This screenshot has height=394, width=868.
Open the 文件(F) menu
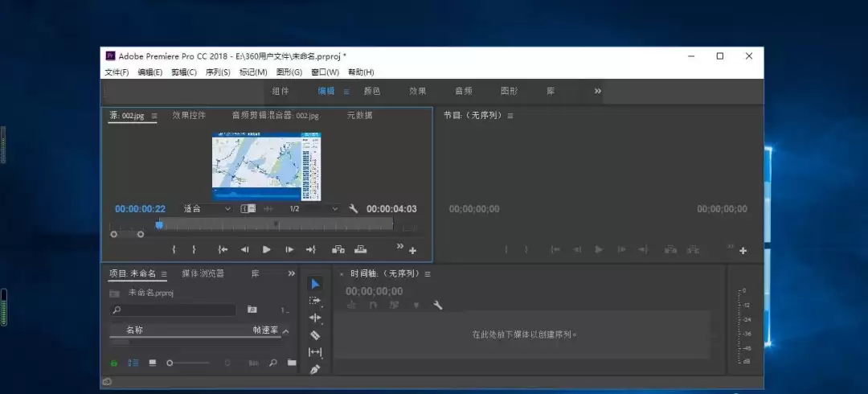pyautogui.click(x=117, y=72)
